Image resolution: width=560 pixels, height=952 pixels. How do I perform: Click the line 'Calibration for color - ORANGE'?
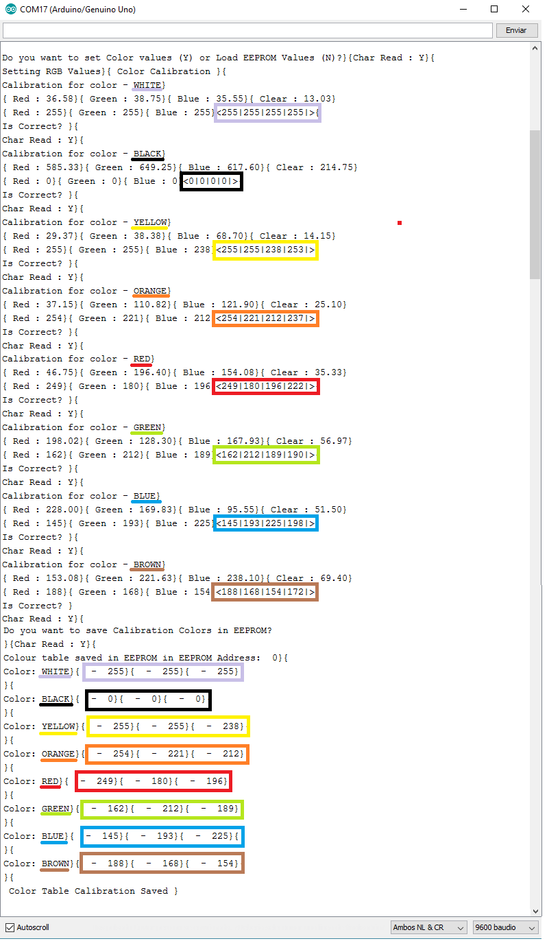point(86,291)
